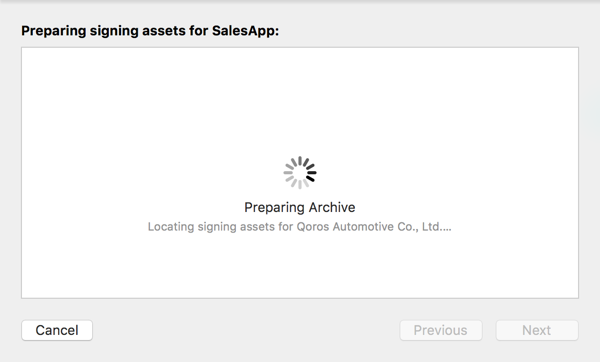Click the word 'Automotive' in the status text
This screenshot has width=600, height=362.
pyautogui.click(x=363, y=227)
